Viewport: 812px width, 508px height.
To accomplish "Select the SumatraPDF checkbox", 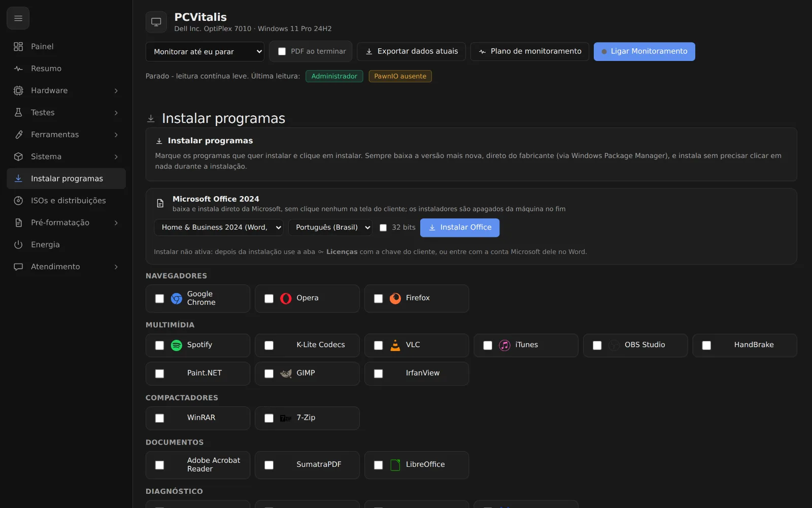I will click(x=269, y=465).
